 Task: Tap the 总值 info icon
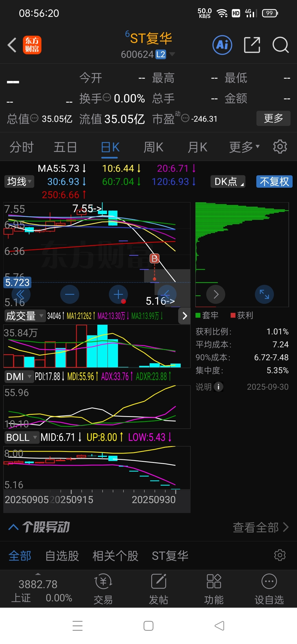[34, 118]
